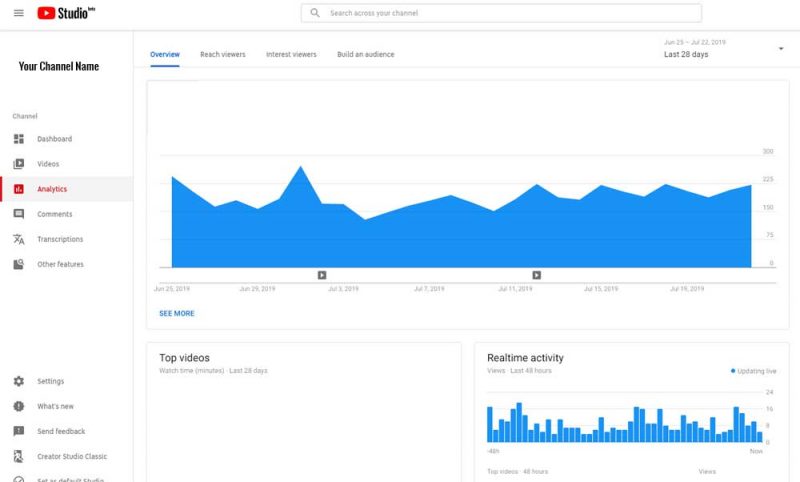Image resolution: width=800 pixels, height=482 pixels.
Task: Click the Last 28 days date selector
Action: (686, 54)
